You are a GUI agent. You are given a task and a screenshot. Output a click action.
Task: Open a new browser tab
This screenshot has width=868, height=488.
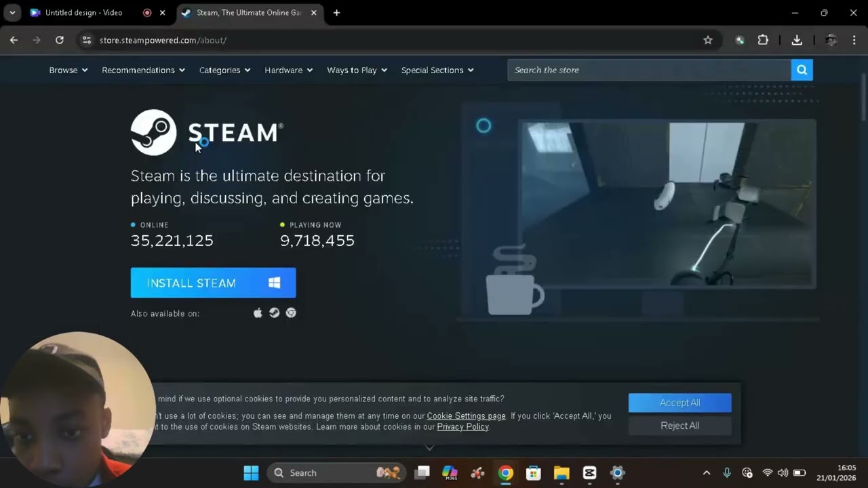point(336,13)
